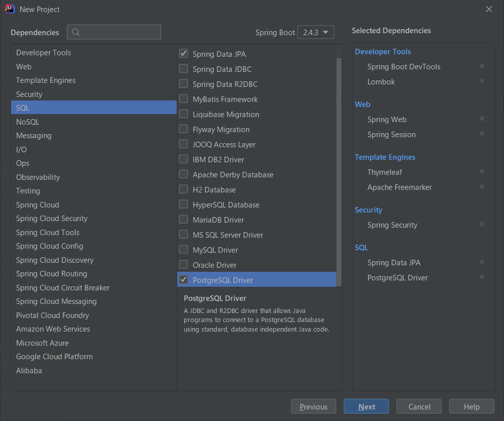Remove Spring Web from selected dependencies

coord(481,119)
